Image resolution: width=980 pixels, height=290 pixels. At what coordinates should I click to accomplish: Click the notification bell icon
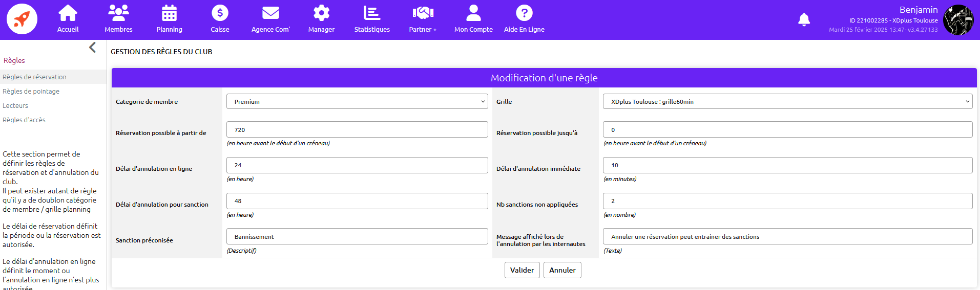pyautogui.click(x=804, y=20)
